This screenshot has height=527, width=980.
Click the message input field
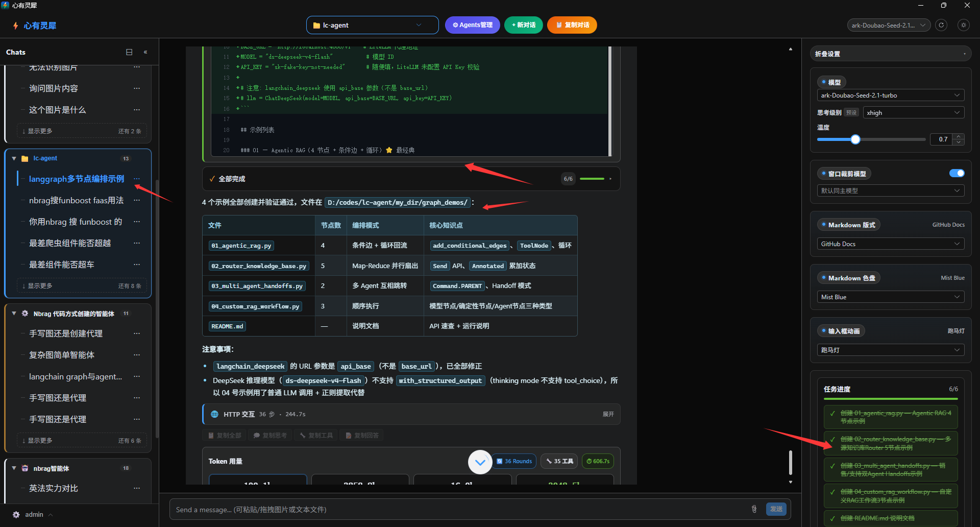click(459, 510)
